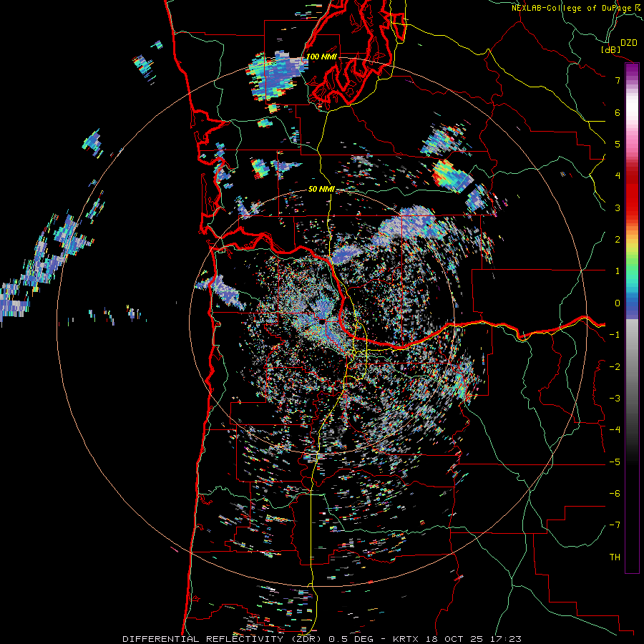644x644 pixels.
Task: Click the -6 tick on color scale
Action: 615,494
